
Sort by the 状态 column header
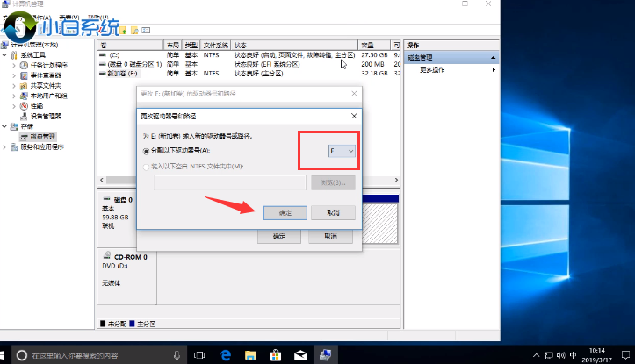point(294,45)
